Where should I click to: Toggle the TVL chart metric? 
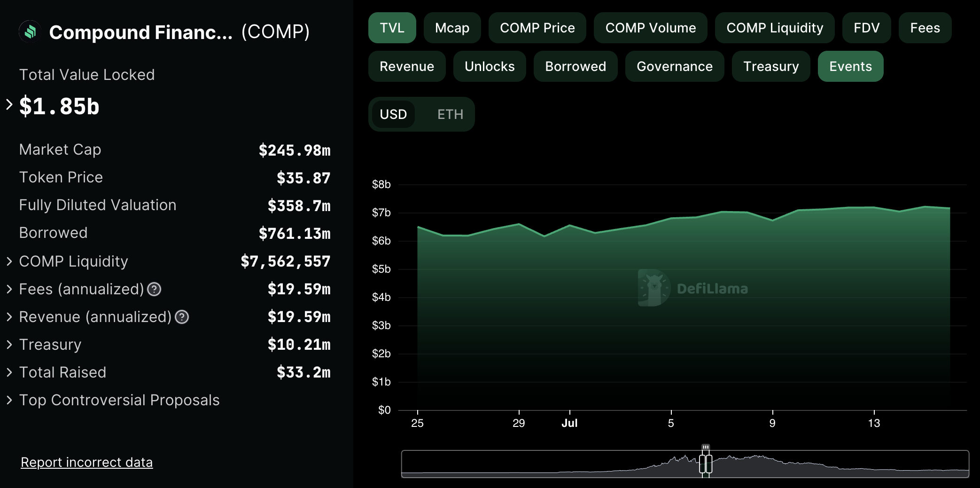click(392, 28)
